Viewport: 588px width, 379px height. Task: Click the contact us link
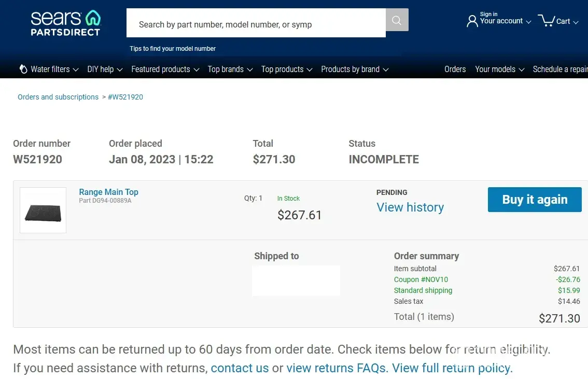click(240, 368)
